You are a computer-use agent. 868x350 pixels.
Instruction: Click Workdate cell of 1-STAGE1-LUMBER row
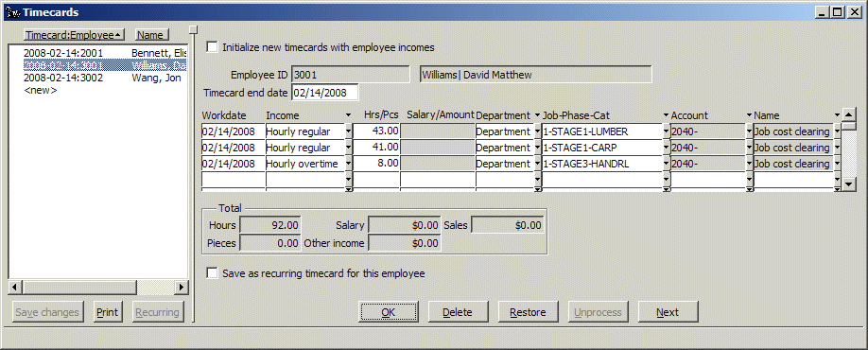(x=233, y=131)
